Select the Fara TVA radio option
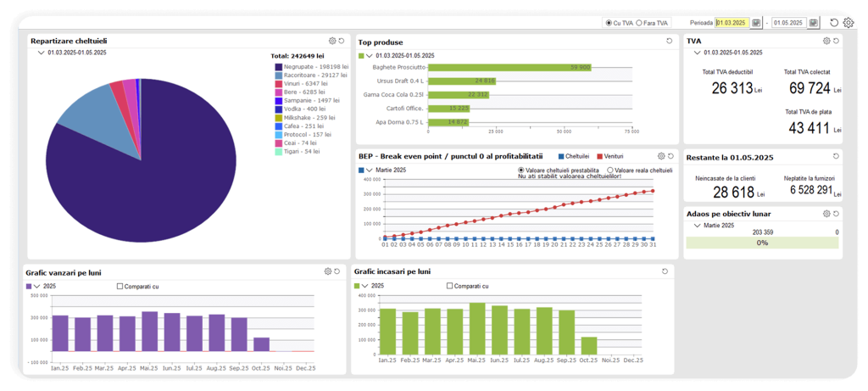Image resolution: width=868 pixels, height=391 pixels. [x=639, y=23]
